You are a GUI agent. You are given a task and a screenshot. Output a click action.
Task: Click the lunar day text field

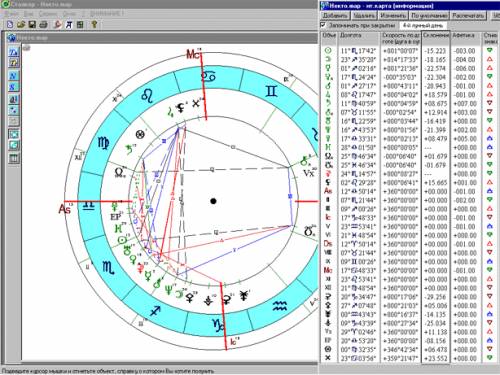coord(423,26)
